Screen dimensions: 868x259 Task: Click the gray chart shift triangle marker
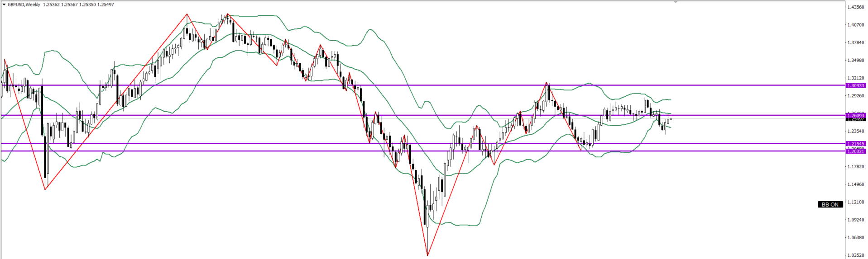coord(676,2)
